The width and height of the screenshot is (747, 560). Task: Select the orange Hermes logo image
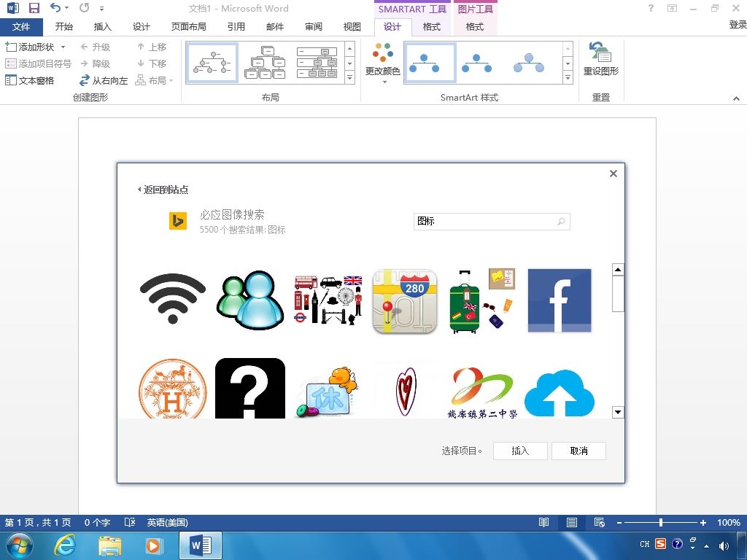point(172,389)
